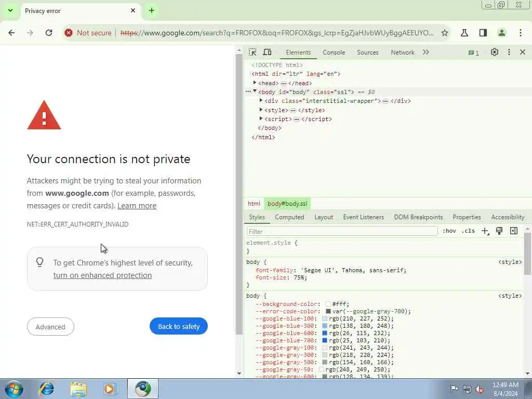The width and height of the screenshot is (532, 399).
Task: Open DevTools settings gear
Action: coord(495,52)
